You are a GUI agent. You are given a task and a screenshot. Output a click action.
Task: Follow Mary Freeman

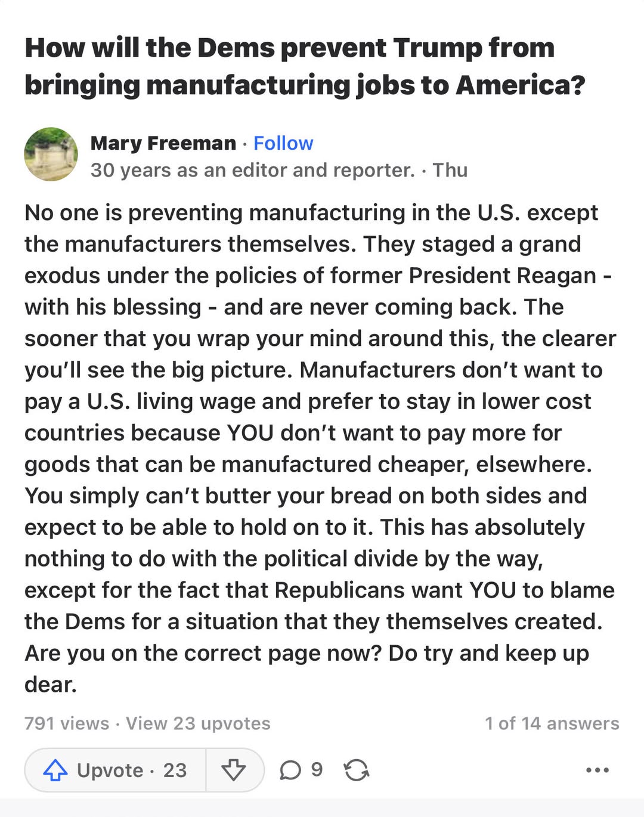pos(283,143)
